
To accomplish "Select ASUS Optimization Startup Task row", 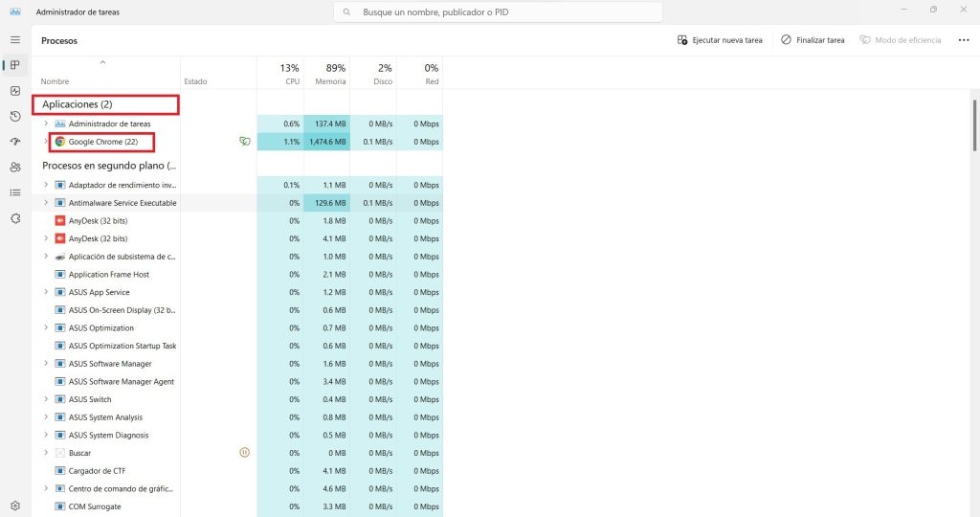I will 237,346.
